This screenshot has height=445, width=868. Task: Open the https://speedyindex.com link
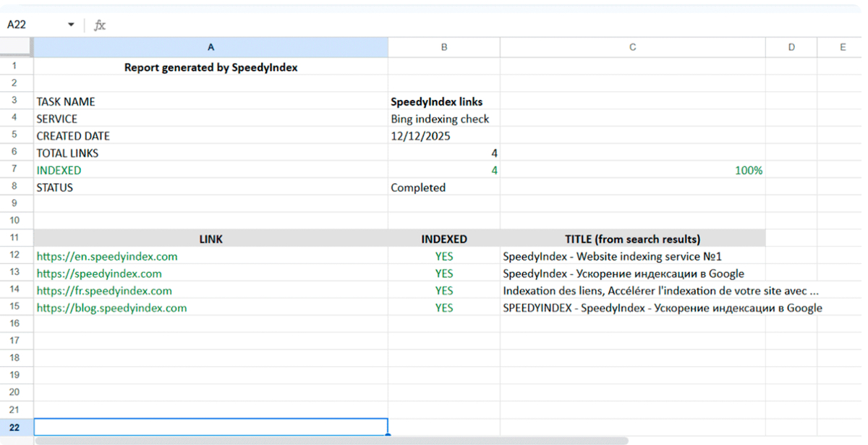pyautogui.click(x=99, y=274)
